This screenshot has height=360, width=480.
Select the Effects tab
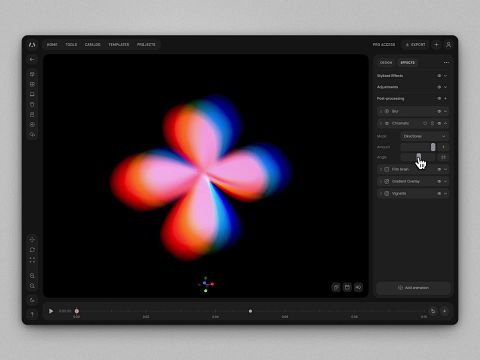tap(407, 62)
